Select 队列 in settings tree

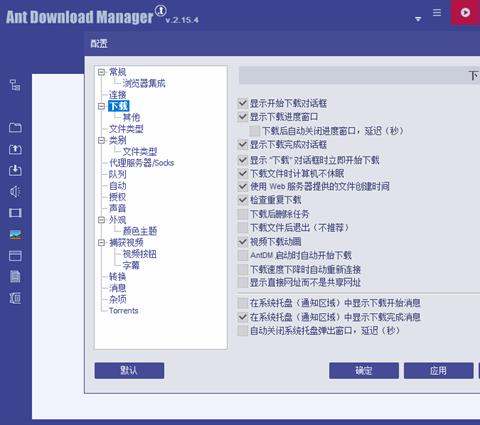point(118,174)
